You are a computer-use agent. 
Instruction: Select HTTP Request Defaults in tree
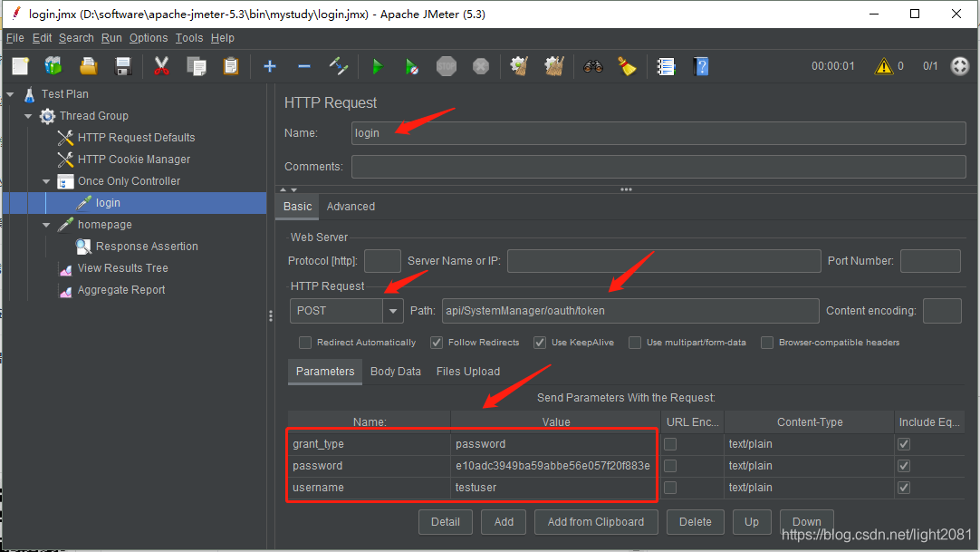coord(136,138)
